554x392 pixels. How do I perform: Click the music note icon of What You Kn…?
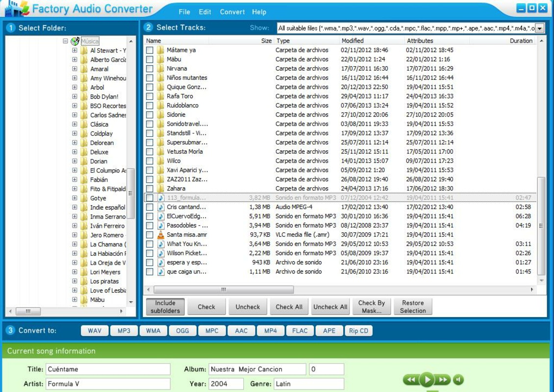pos(161,244)
